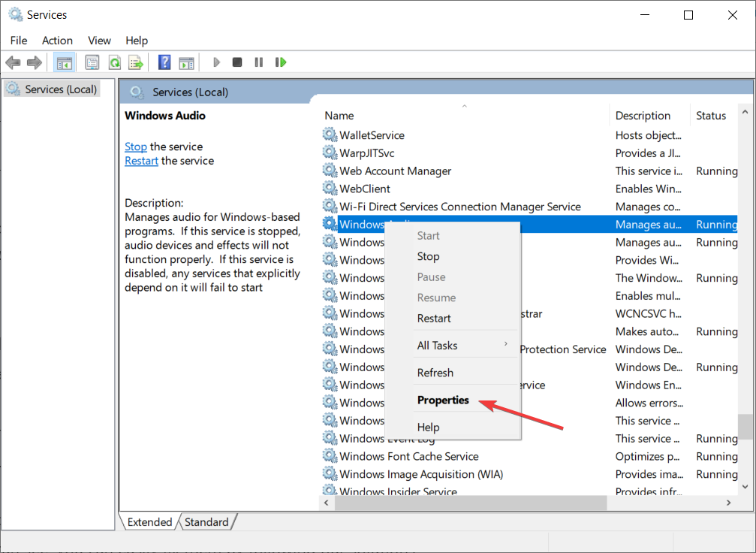
Task: Click the Web Account Manager gear icon
Action: 330,171
